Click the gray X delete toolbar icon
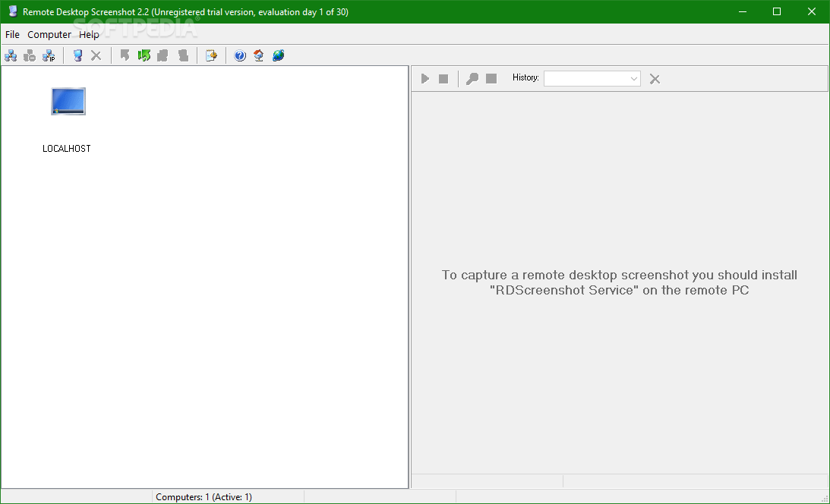 tap(96, 55)
